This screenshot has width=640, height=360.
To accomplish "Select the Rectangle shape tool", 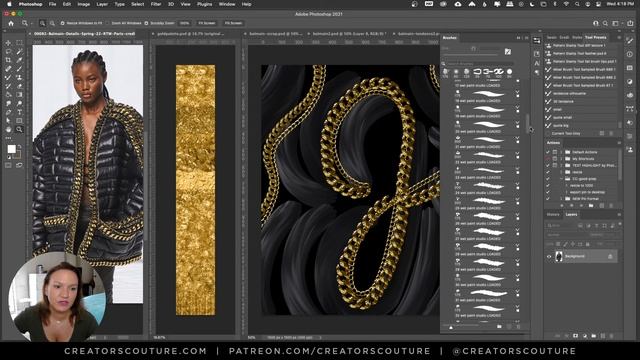I will [19, 121].
